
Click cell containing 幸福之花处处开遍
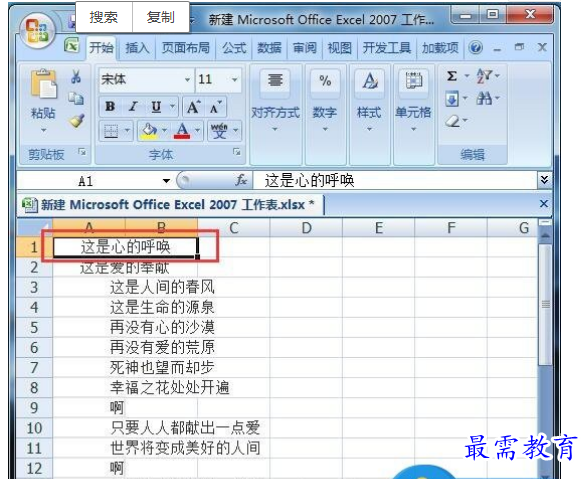pos(169,387)
